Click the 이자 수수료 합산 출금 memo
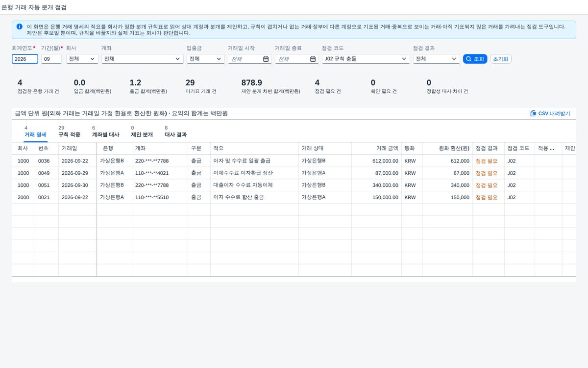588x368 pixels. [x=239, y=197]
